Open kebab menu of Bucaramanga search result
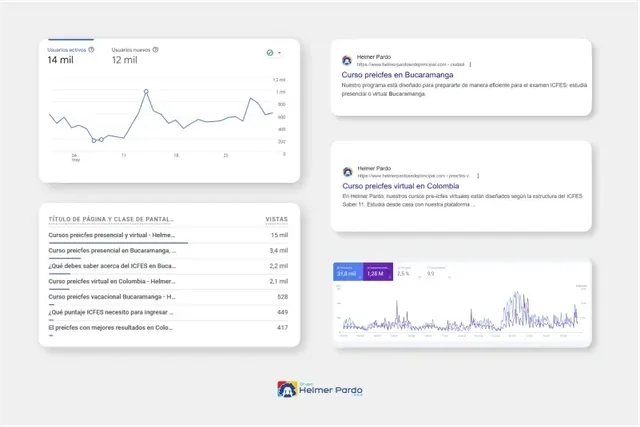The image size is (640, 427). (x=471, y=64)
